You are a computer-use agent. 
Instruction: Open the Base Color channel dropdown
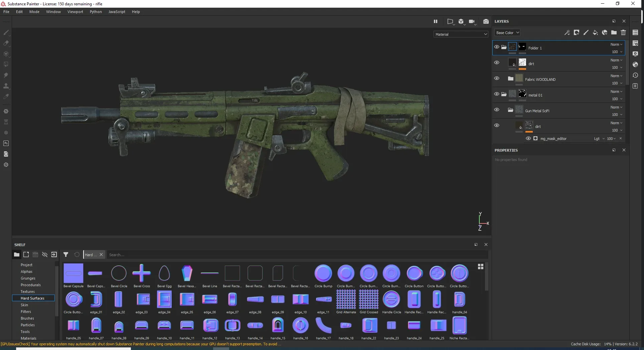507,32
